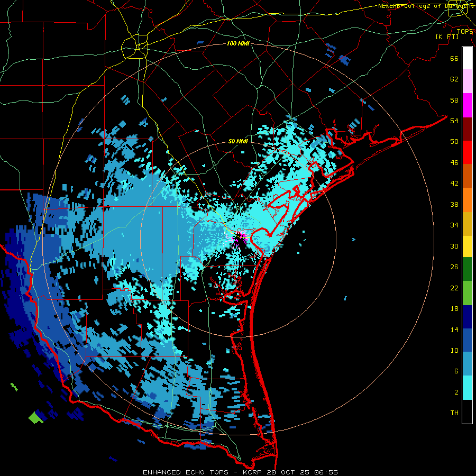Click the "100 NMI" range ring label
The width and height of the screenshot is (476, 476).
pyautogui.click(x=238, y=43)
